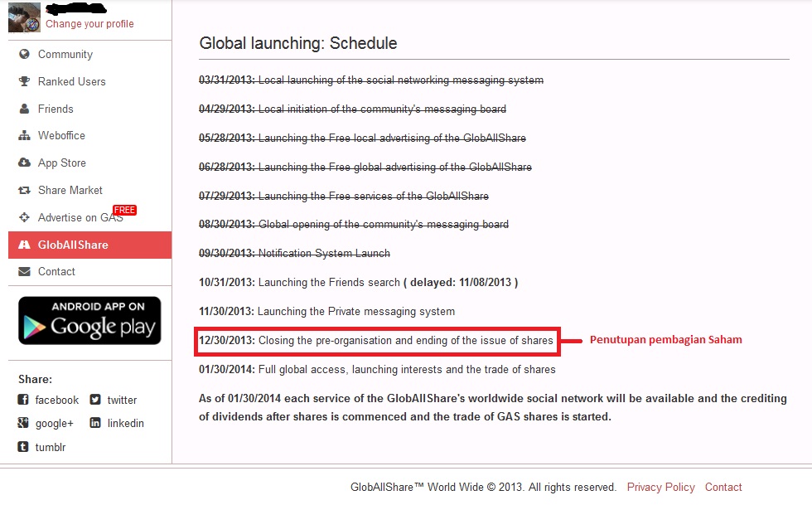Click the Facebook share icon
This screenshot has height=505, width=812.
tap(24, 400)
